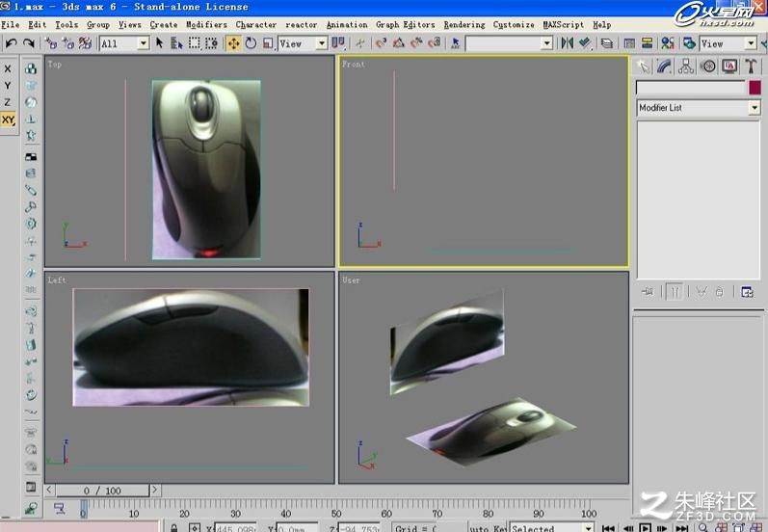Open the Edit menu
This screenshot has height=532, width=768.
pos(38,24)
